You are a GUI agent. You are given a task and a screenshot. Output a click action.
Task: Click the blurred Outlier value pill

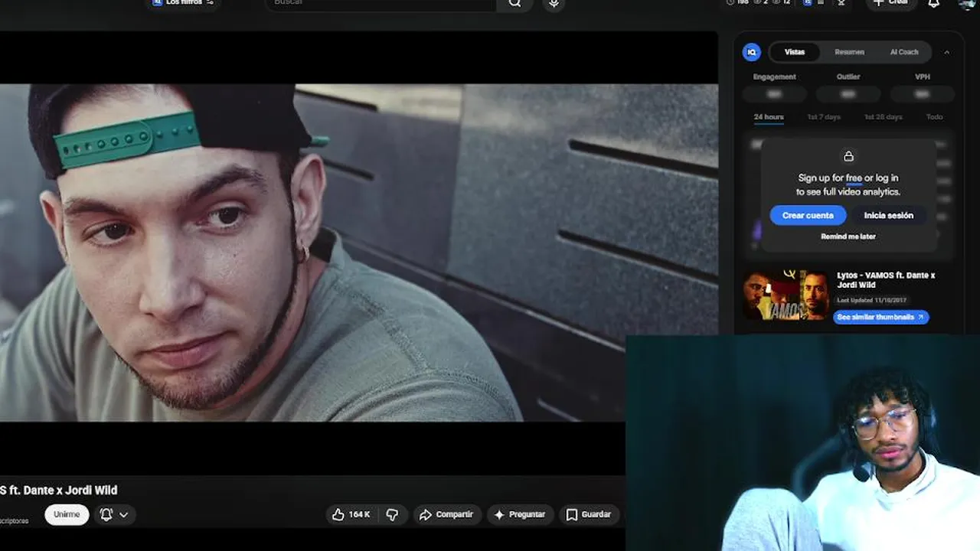[x=848, y=94]
